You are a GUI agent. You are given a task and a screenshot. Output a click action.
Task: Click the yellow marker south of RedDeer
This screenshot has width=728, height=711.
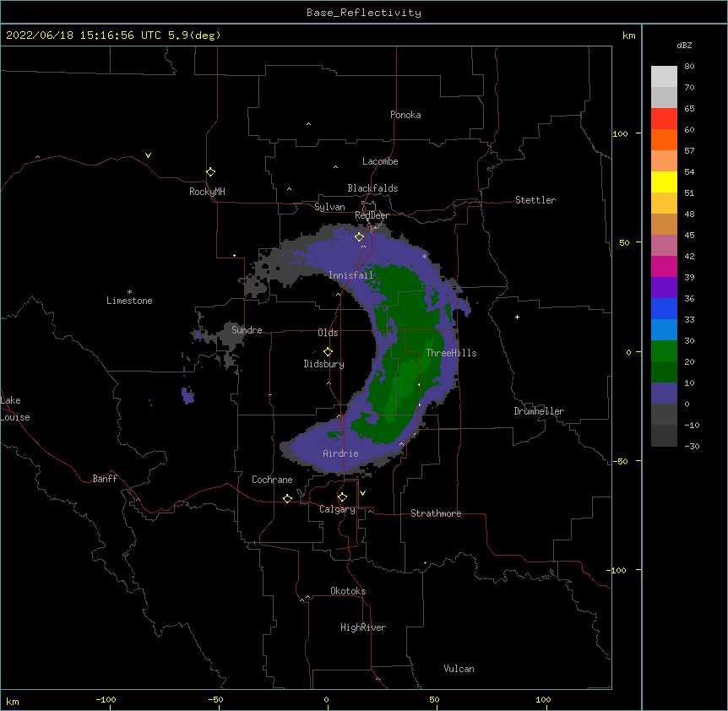[x=360, y=237]
